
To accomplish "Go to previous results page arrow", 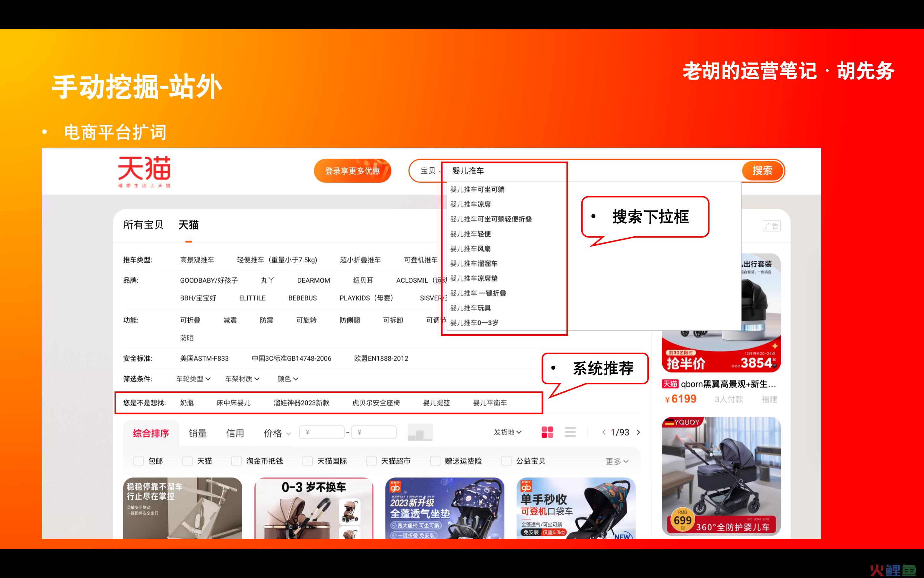I will [604, 432].
